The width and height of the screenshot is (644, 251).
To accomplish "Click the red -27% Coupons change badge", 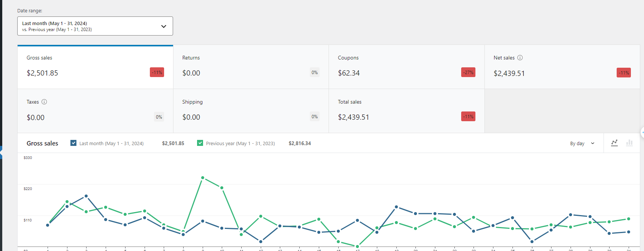I will coord(468,73).
